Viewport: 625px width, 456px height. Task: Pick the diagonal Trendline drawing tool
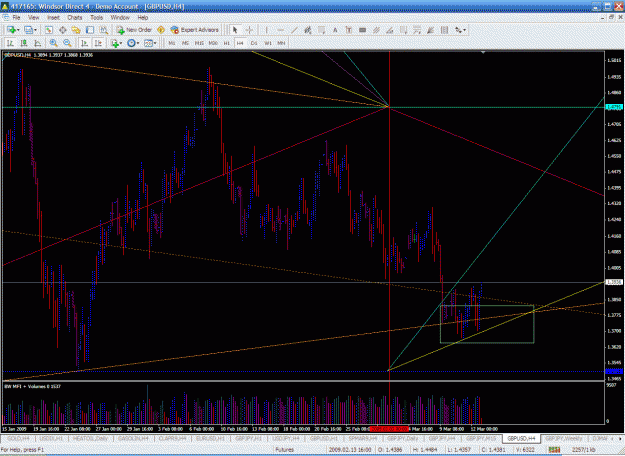pos(294,30)
